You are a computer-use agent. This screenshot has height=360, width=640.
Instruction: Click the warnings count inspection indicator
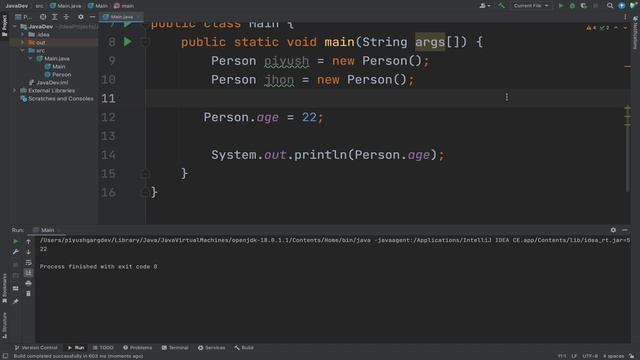tap(591, 28)
